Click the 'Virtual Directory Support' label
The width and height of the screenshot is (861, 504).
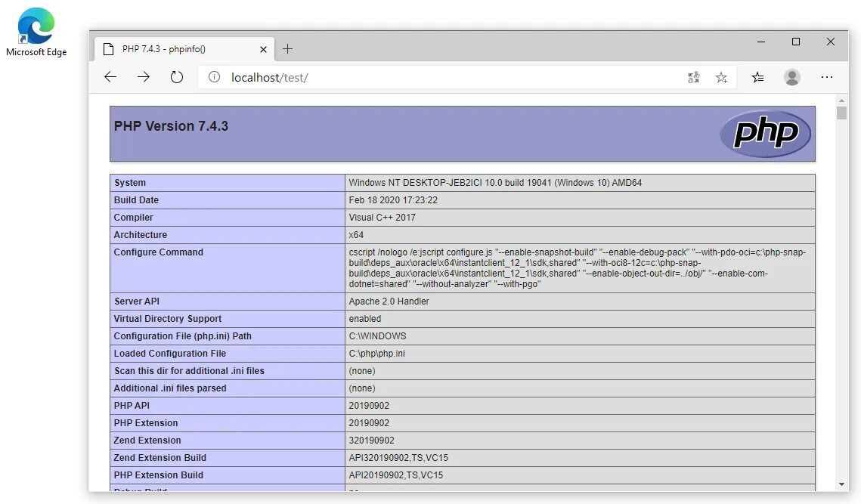point(168,318)
